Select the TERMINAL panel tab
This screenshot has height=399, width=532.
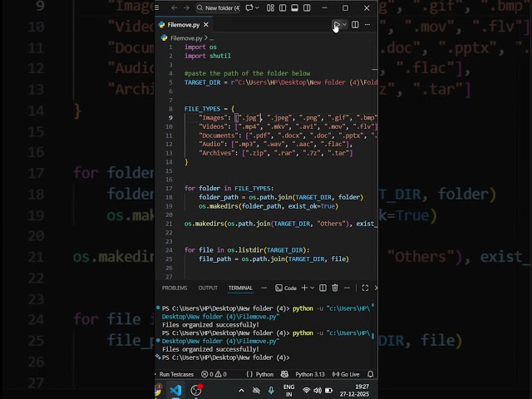pyautogui.click(x=240, y=288)
